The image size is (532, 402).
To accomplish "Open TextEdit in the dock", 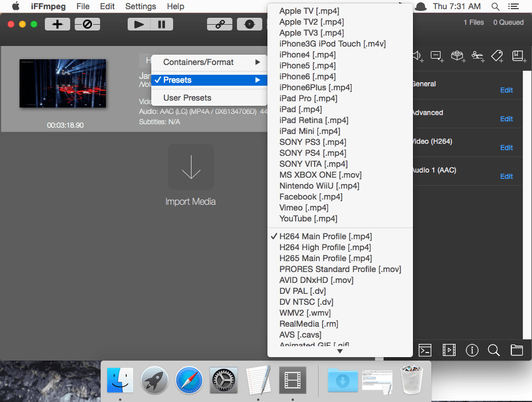I will (x=258, y=380).
